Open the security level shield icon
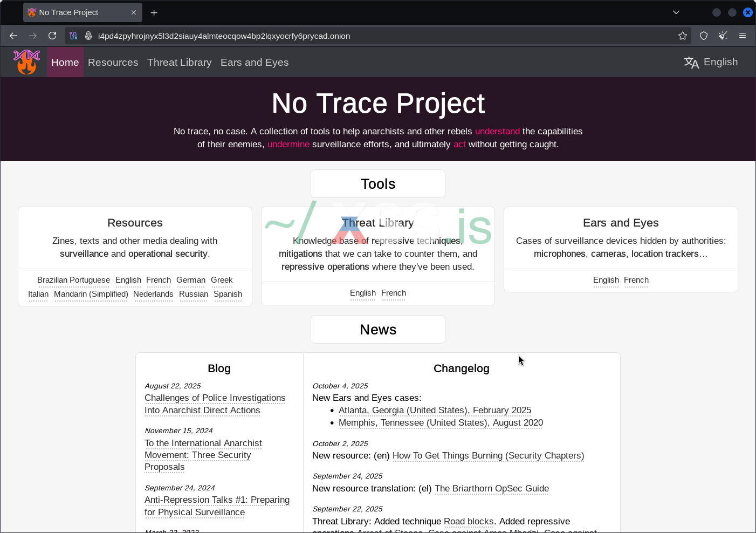The width and height of the screenshot is (756, 533). click(704, 36)
